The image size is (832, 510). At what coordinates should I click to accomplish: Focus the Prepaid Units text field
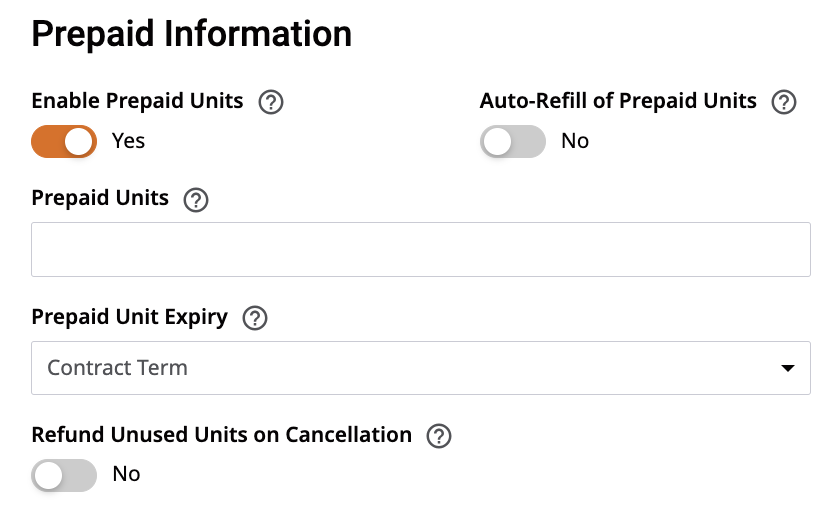[421, 249]
